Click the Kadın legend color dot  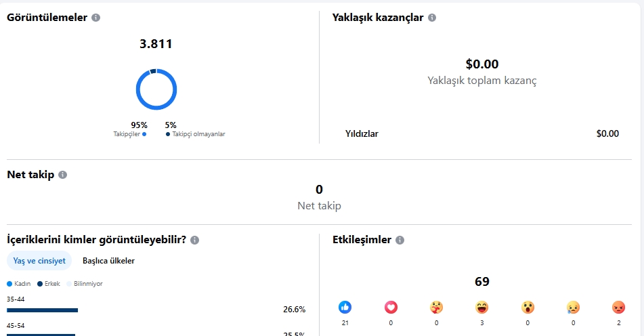click(9, 284)
